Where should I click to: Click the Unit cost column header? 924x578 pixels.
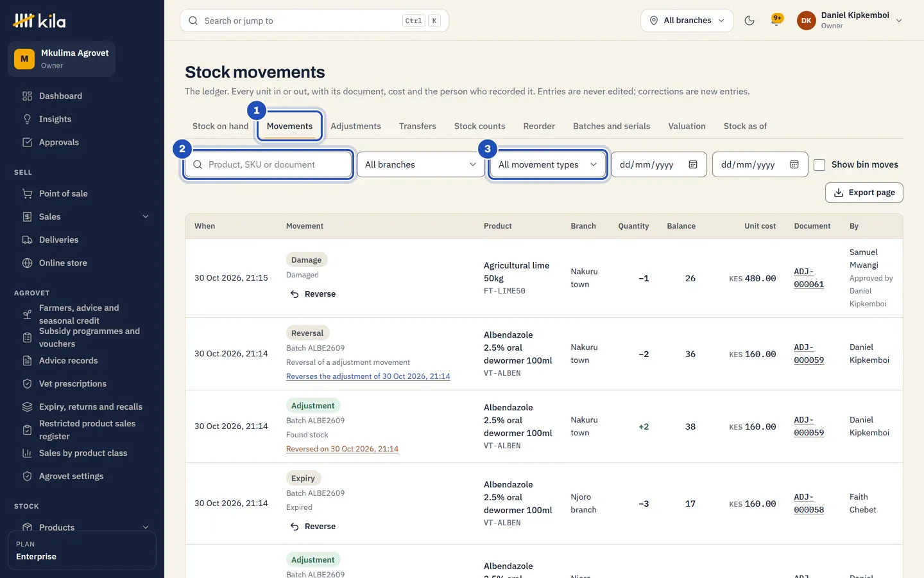pos(760,226)
